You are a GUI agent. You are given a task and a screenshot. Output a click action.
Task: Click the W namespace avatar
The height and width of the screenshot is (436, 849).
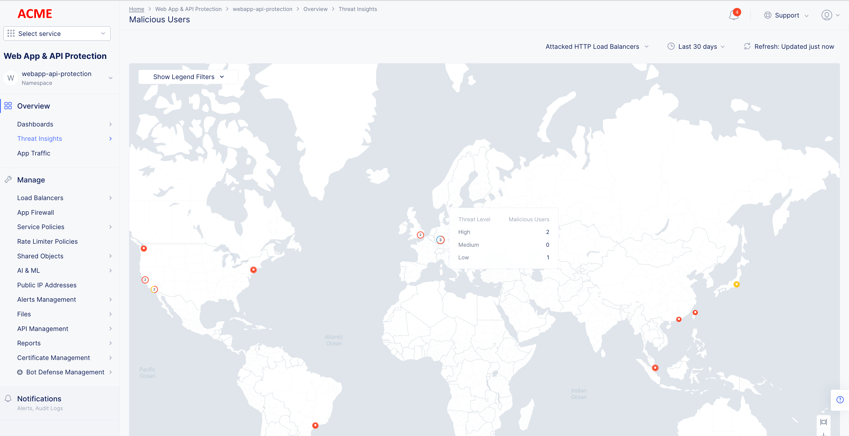10,78
